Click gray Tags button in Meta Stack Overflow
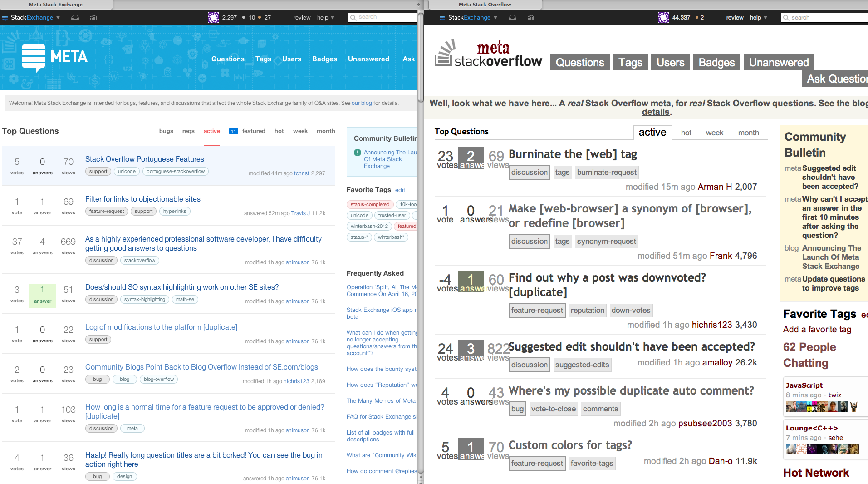868x484 pixels. pyautogui.click(x=630, y=63)
